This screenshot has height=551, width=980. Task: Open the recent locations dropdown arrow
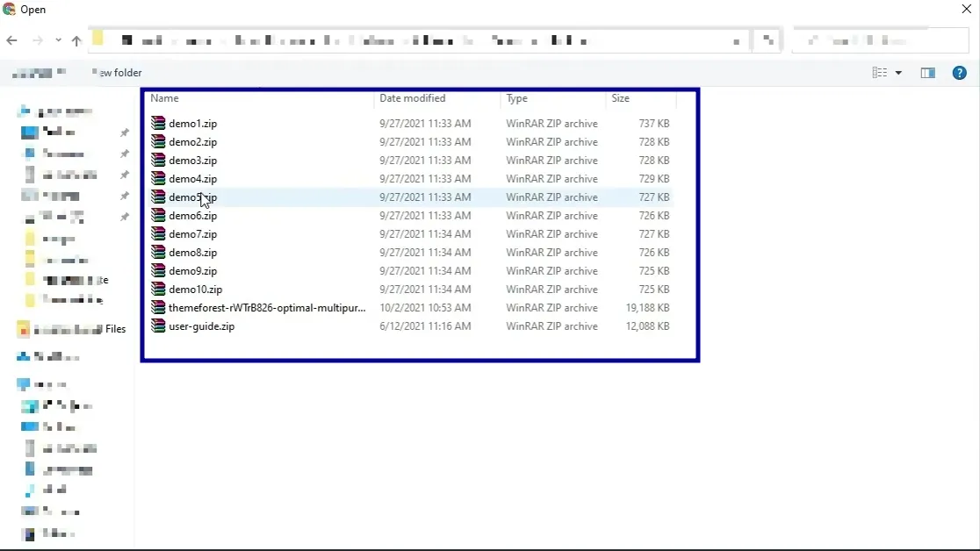[58, 40]
